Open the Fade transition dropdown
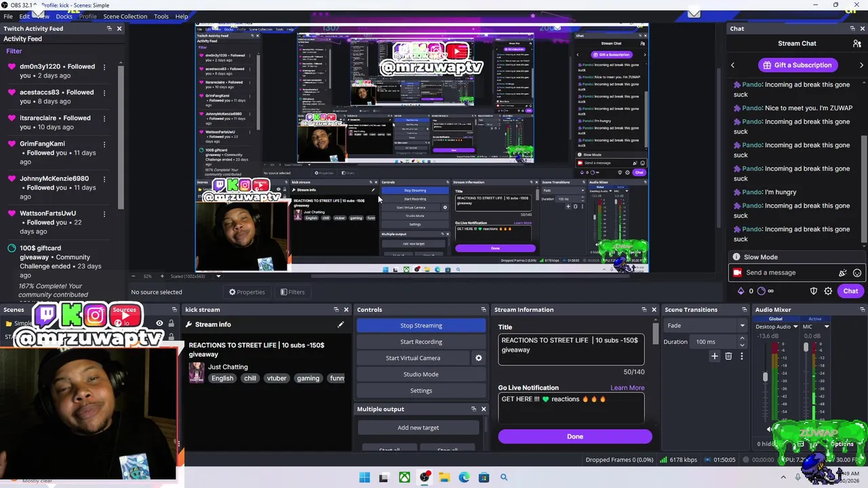Screen dimensions: 868x488 pyautogui.click(x=705, y=325)
